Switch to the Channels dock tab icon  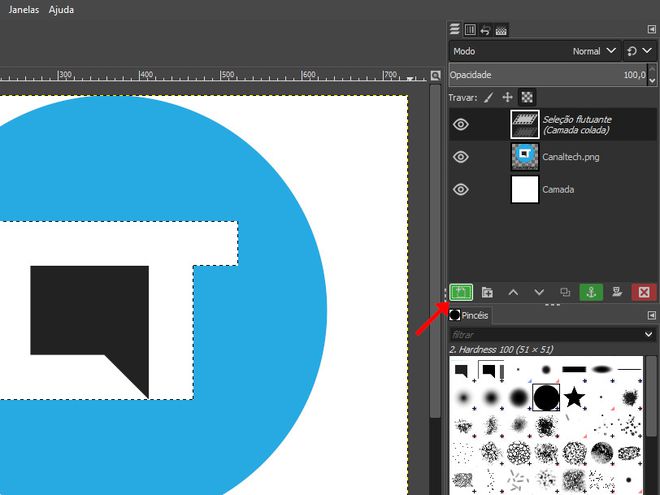point(470,30)
